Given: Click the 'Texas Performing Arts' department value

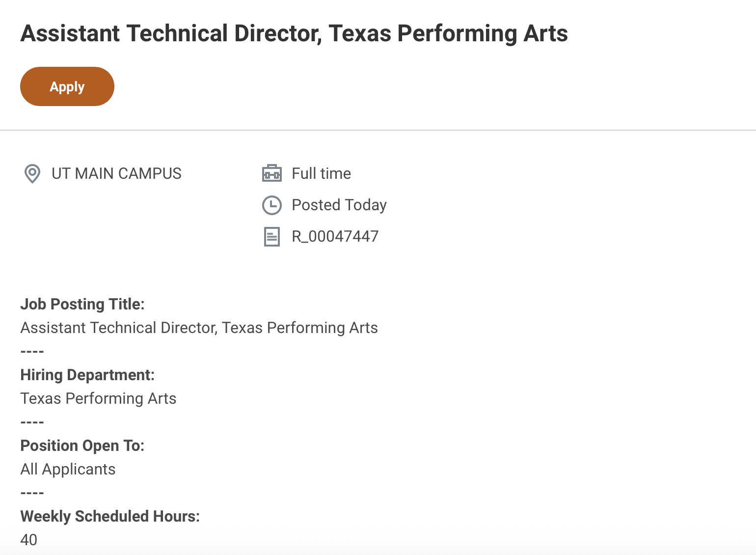Looking at the screenshot, I should 98,398.
